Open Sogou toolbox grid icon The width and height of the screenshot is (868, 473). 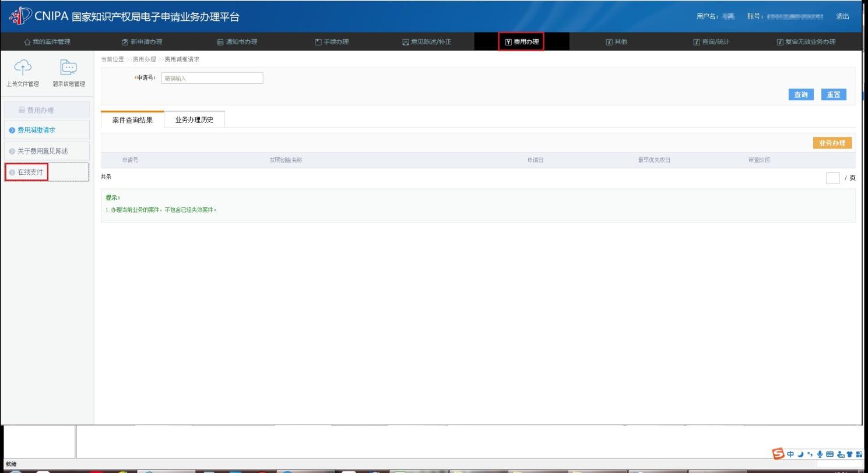tap(859, 454)
